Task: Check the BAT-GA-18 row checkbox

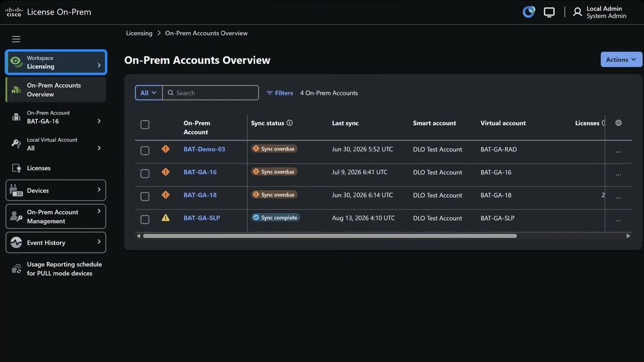Action: tap(145, 197)
